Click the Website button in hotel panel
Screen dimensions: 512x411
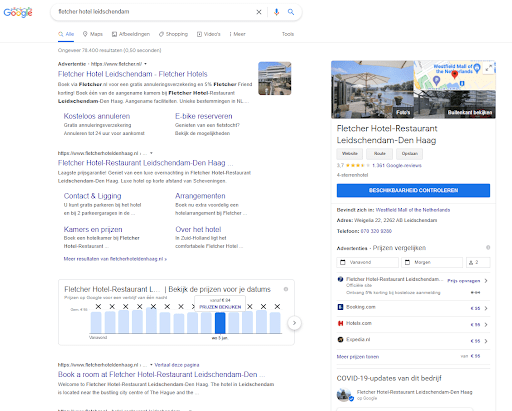click(x=350, y=154)
